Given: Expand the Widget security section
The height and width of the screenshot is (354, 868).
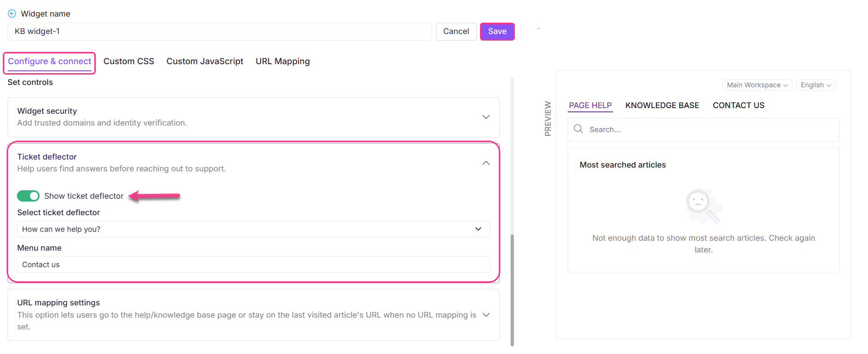Looking at the screenshot, I should pyautogui.click(x=486, y=117).
